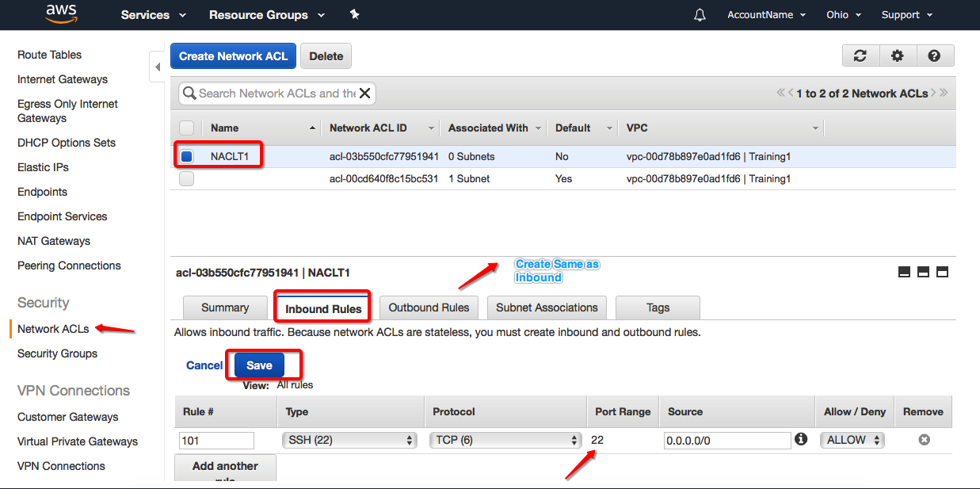The width and height of the screenshot is (980, 489).
Task: Open the notifications bell
Action: click(x=700, y=15)
